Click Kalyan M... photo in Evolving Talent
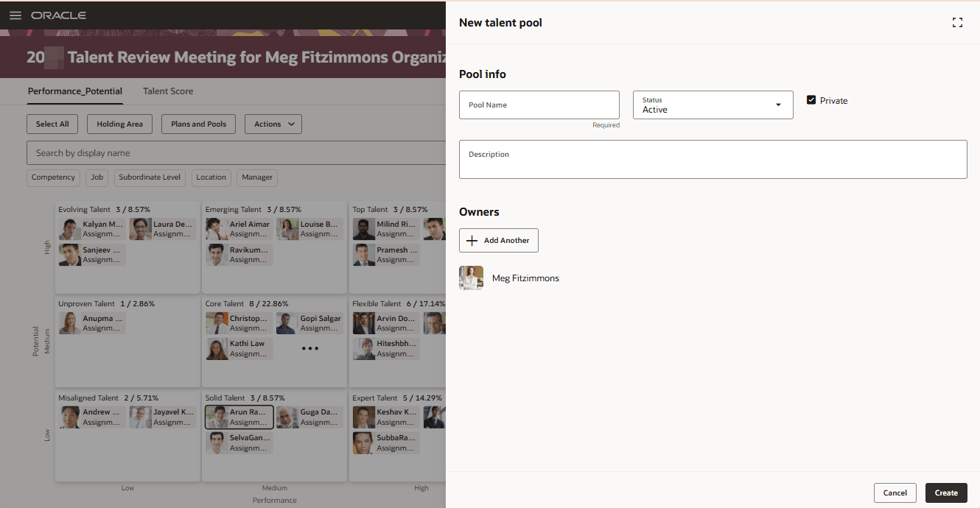This screenshot has height=508, width=980. coord(71,229)
